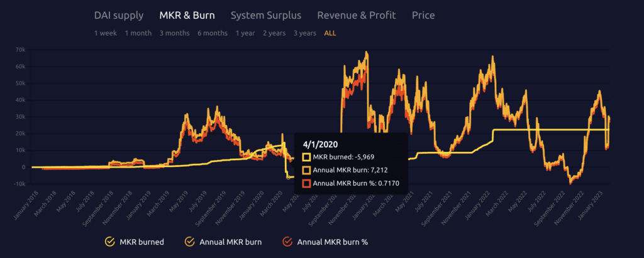Image resolution: width=644 pixels, height=258 pixels.
Task: Toggle the Annual MKR burn % checkbox
Action: pyautogui.click(x=287, y=242)
